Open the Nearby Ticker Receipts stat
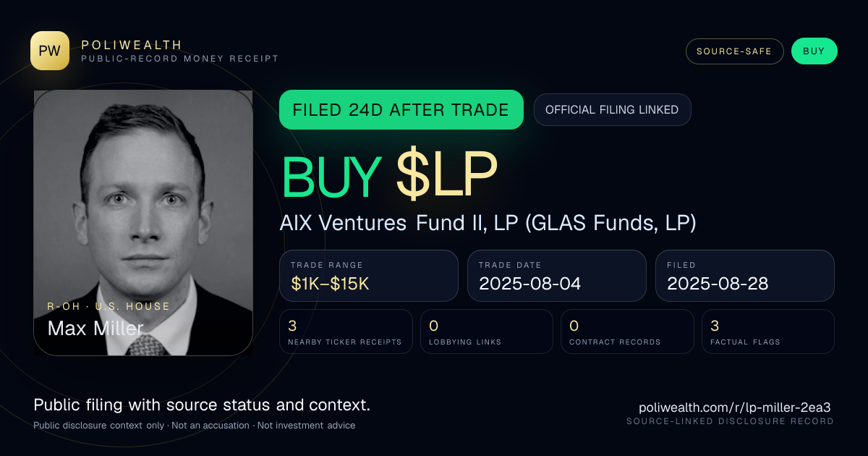 (346, 332)
